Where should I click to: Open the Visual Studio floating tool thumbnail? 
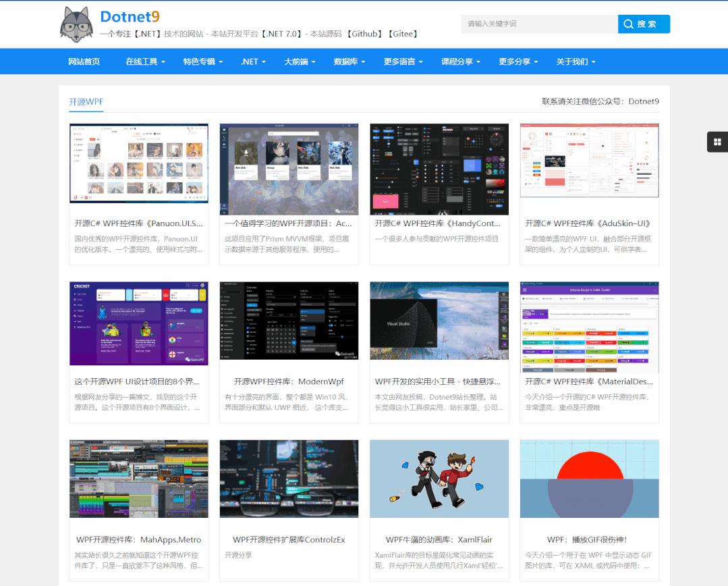pyautogui.click(x=439, y=321)
